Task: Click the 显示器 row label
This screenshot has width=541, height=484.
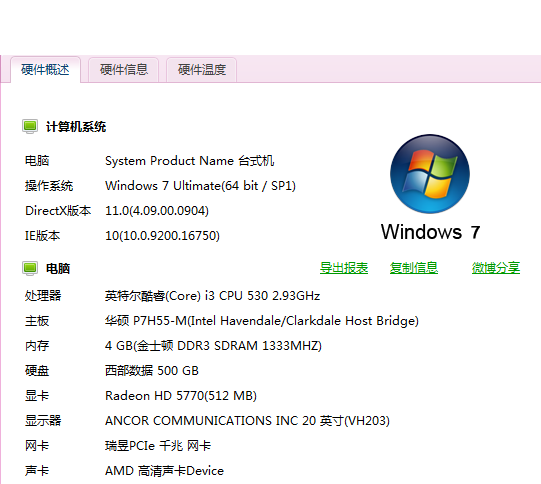Action: coord(43,421)
